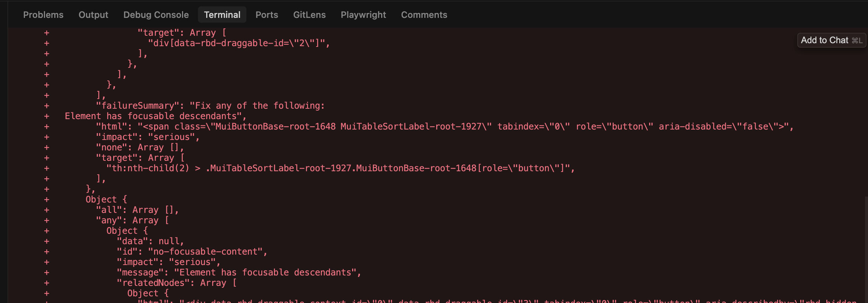The height and width of the screenshot is (303, 868).
Task: Select the Debug Console tab
Action: (156, 15)
